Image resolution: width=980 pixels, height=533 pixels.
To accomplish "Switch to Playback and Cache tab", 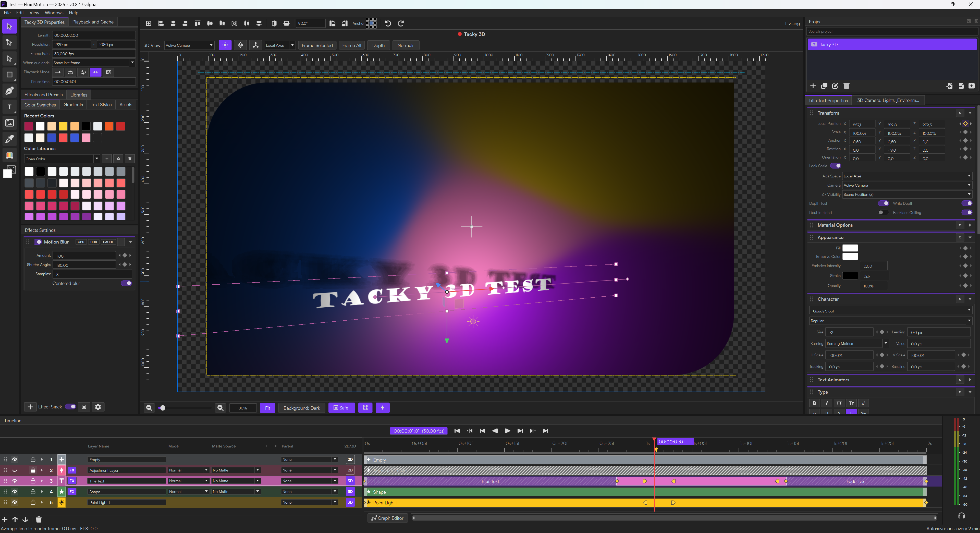I will pos(93,22).
